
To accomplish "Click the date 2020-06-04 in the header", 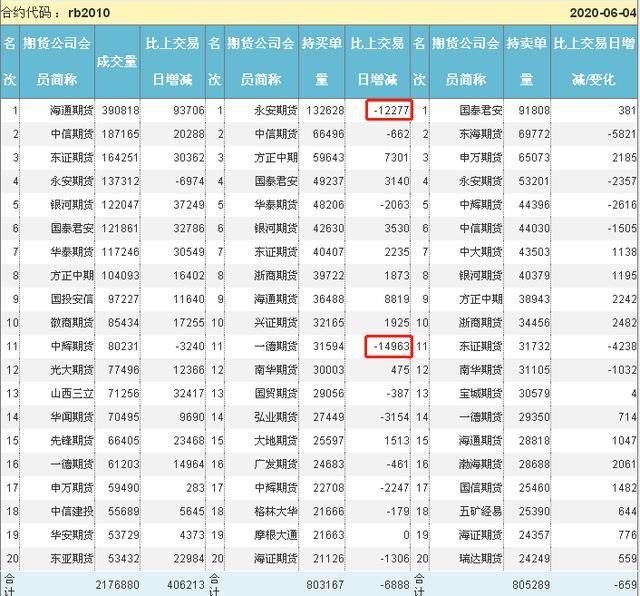I will click(601, 13).
